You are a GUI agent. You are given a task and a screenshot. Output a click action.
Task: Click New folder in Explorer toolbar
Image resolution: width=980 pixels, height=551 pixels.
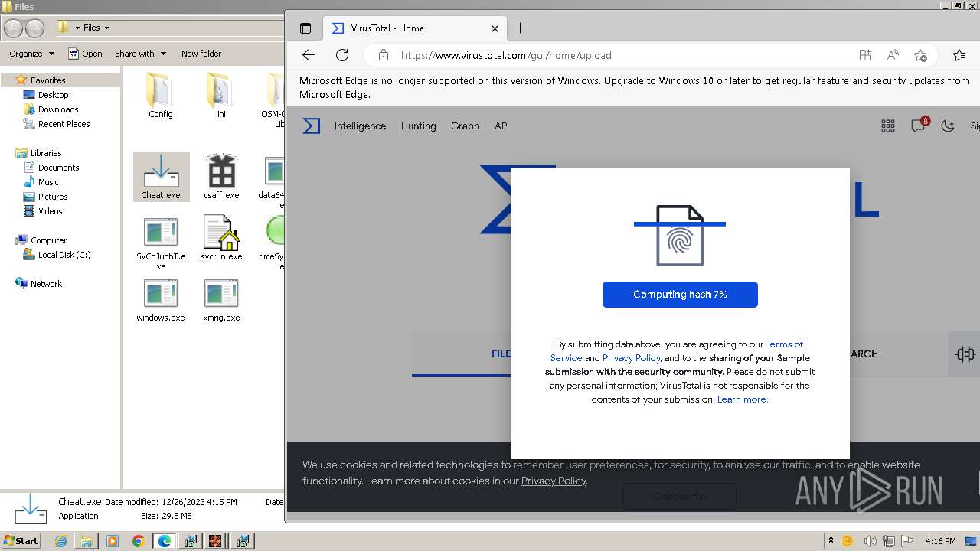click(x=201, y=54)
